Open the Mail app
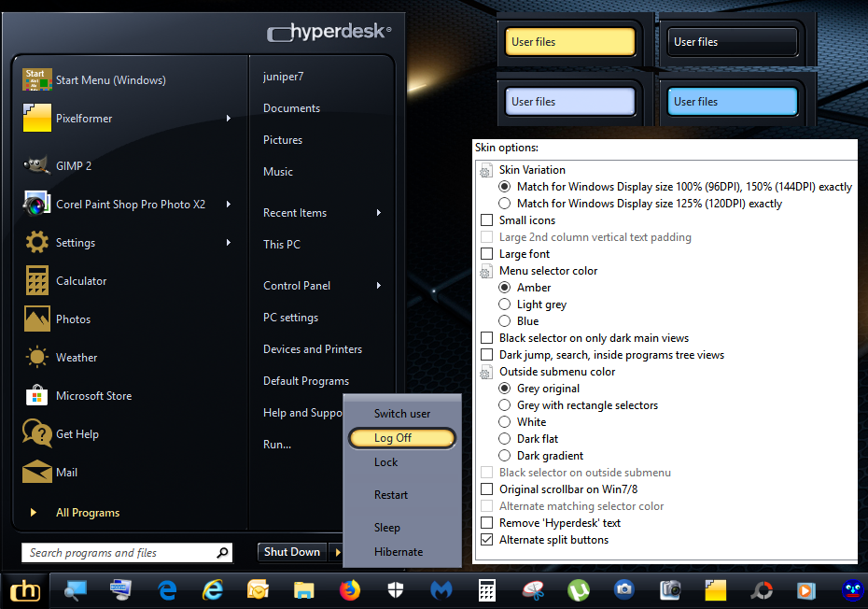 [x=66, y=472]
